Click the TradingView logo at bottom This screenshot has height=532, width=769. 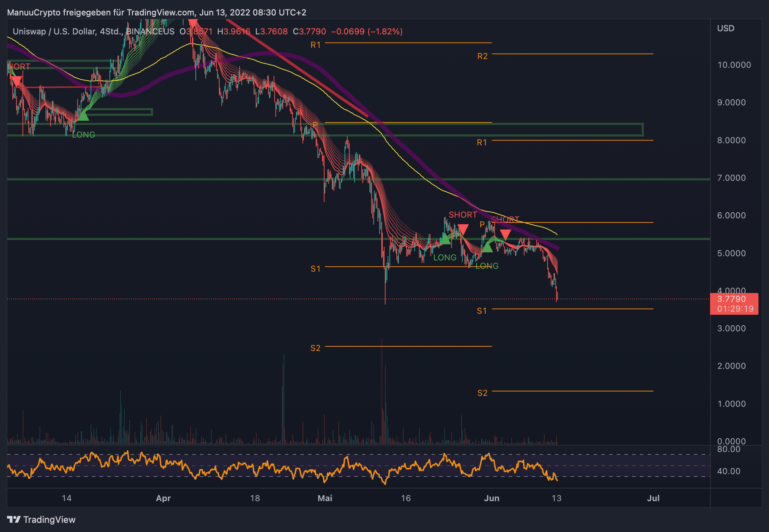[x=41, y=520]
